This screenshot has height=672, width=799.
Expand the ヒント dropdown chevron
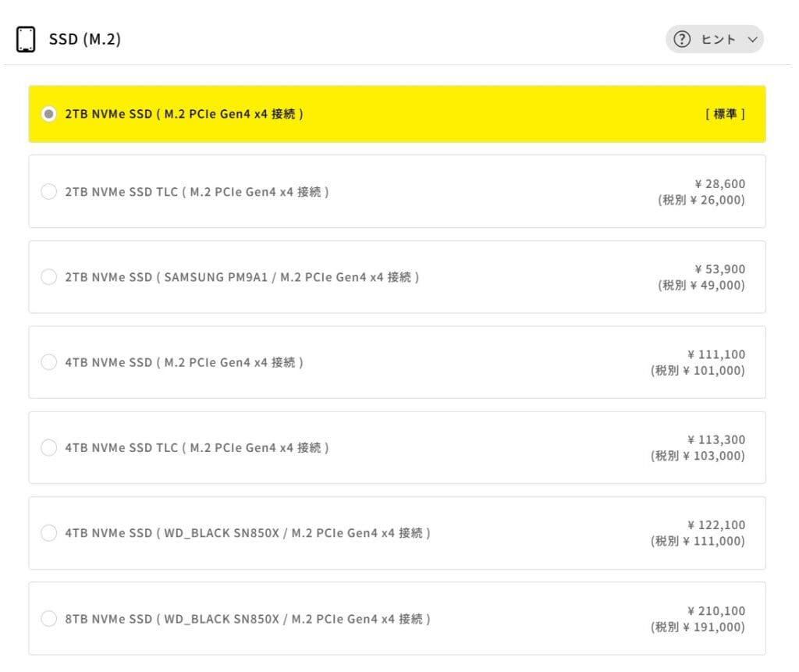coord(752,39)
